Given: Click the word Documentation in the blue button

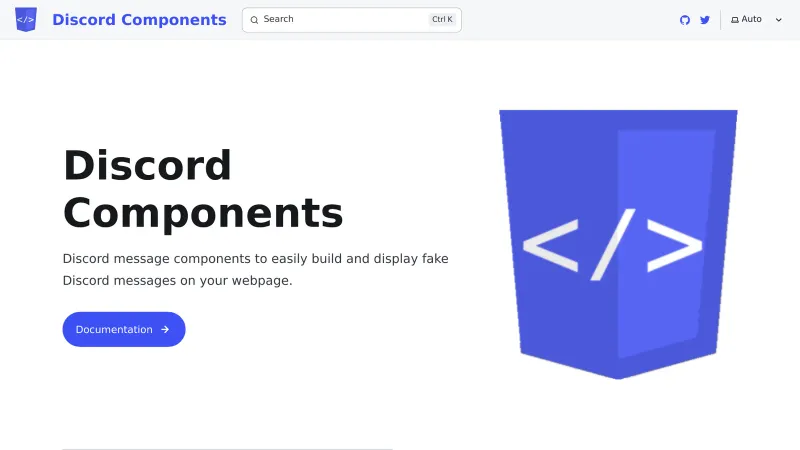Looking at the screenshot, I should tap(114, 329).
